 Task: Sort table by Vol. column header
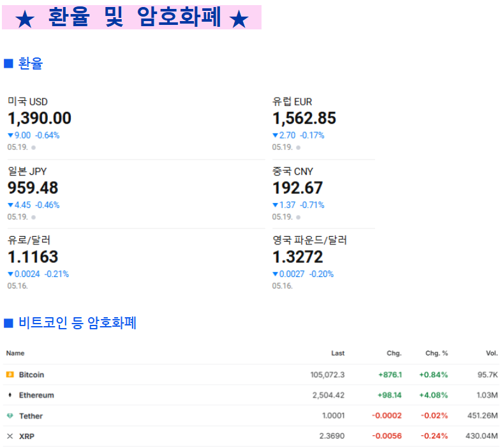[492, 353]
